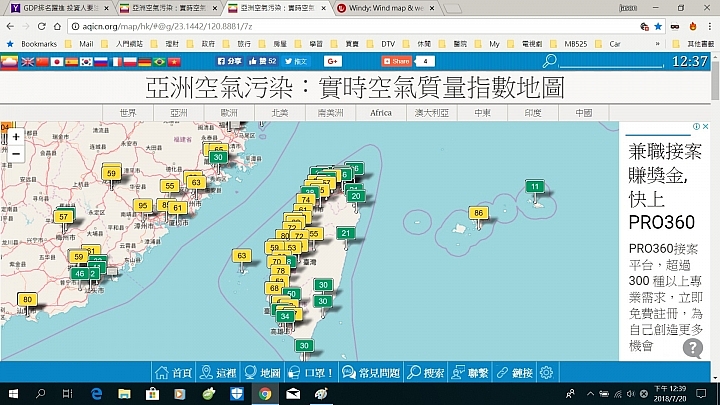Switch to the Russian flag language

click(x=101, y=62)
